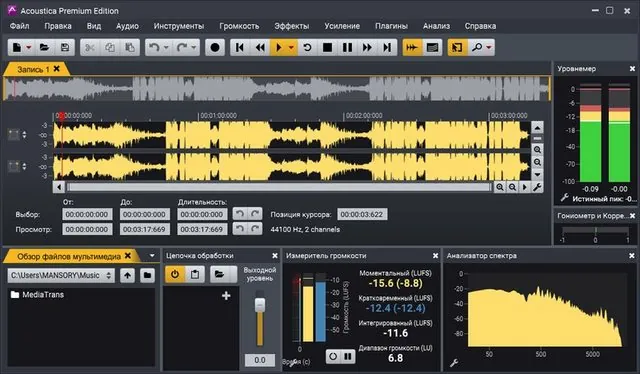
Task: Play the audio track
Action: 279,47
